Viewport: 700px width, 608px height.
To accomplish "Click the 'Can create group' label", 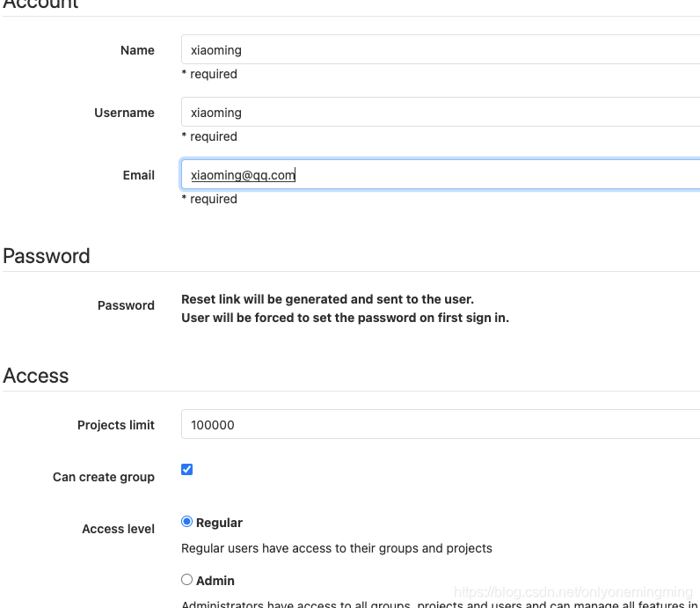I will pos(104,477).
